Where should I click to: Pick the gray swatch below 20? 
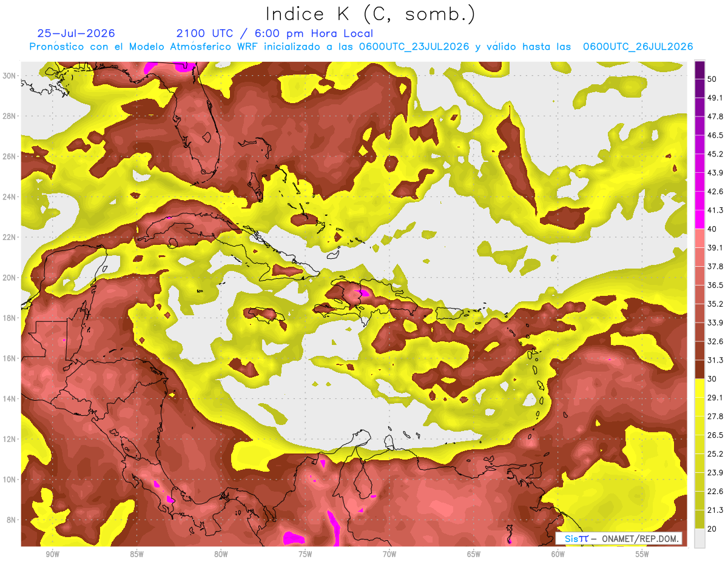699,538
